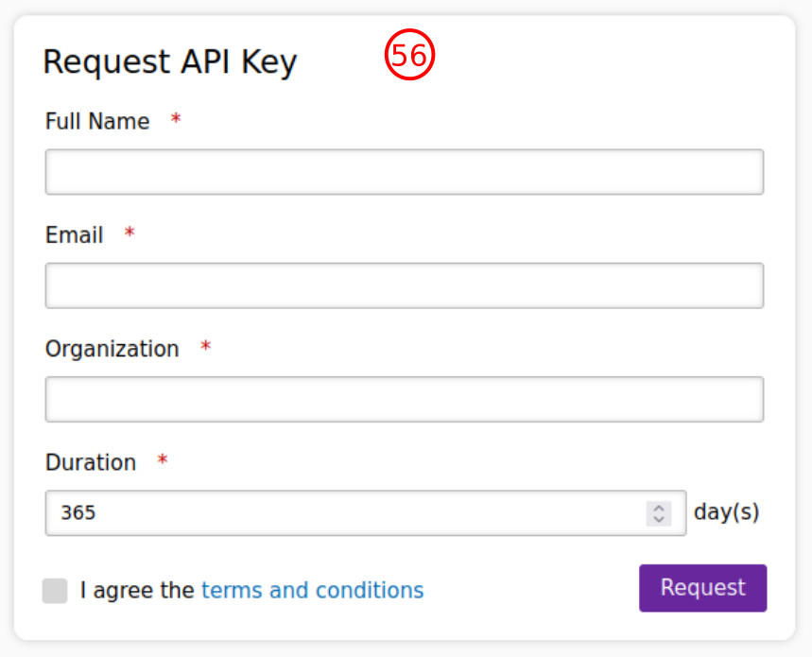Open the terms and conditions link
The image size is (812, 657).
tap(312, 591)
